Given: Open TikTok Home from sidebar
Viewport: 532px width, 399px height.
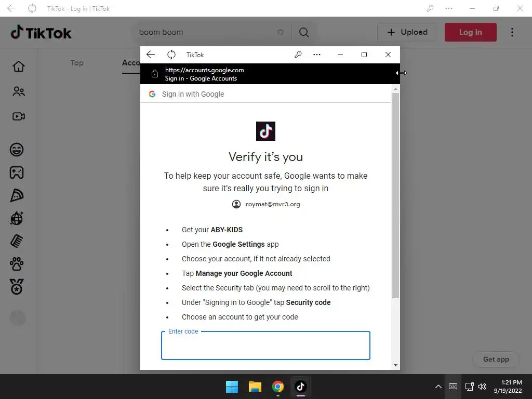Looking at the screenshot, I should (x=19, y=66).
